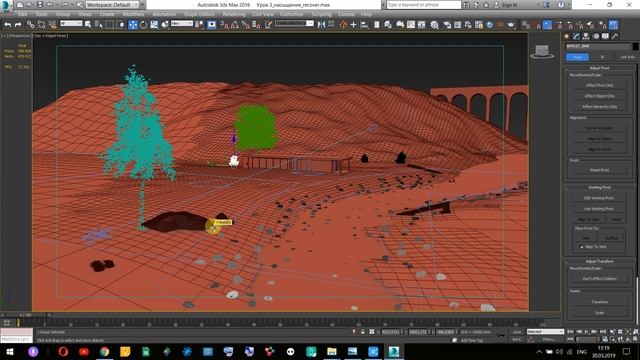Click the Sign In link
Viewport: 640px width, 360px height.
(x=509, y=5)
